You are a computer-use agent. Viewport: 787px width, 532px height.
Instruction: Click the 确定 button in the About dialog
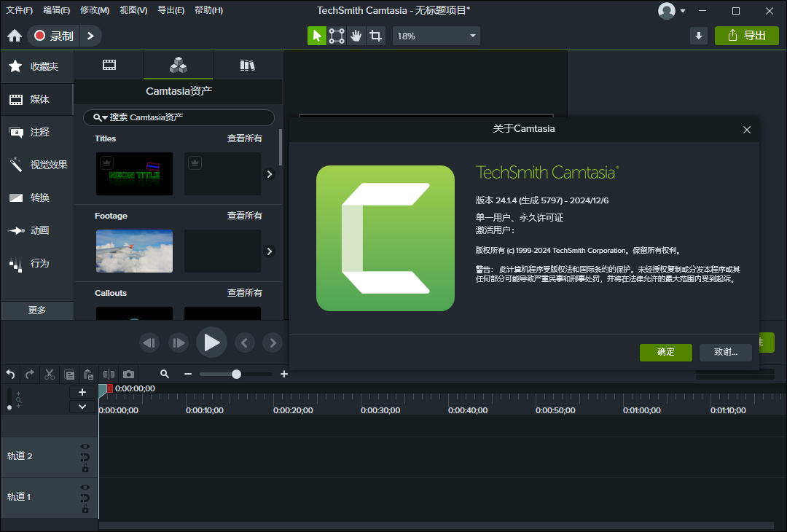tap(665, 352)
